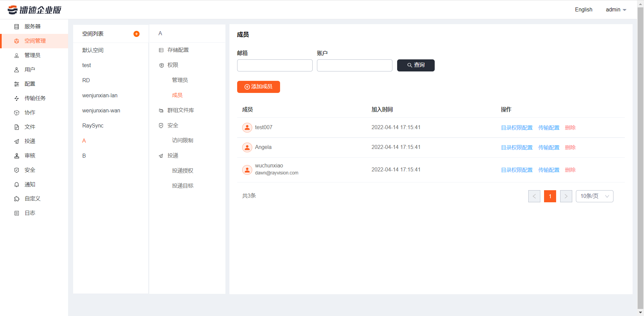Click the 自定义 customize sidebar icon
The width and height of the screenshot is (644, 316).
(x=16, y=199)
